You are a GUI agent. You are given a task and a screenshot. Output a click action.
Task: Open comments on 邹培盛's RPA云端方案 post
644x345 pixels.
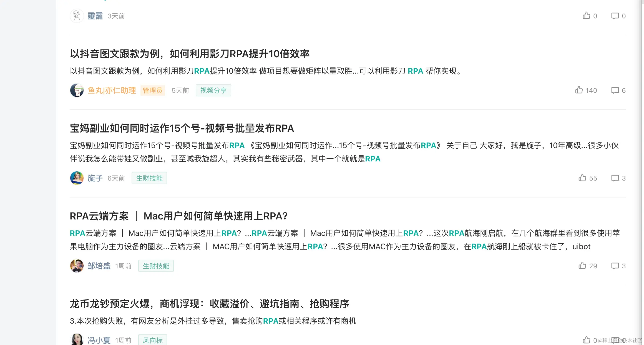point(615,266)
